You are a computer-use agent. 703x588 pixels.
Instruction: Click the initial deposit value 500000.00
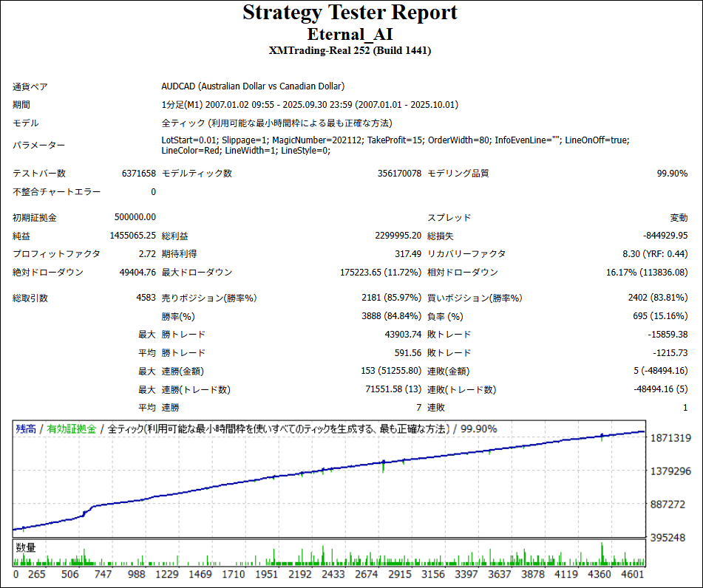tap(135, 217)
